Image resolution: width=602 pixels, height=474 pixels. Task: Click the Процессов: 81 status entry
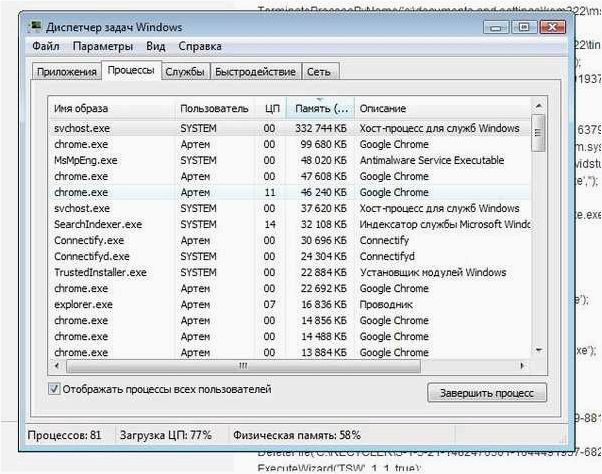click(64, 435)
